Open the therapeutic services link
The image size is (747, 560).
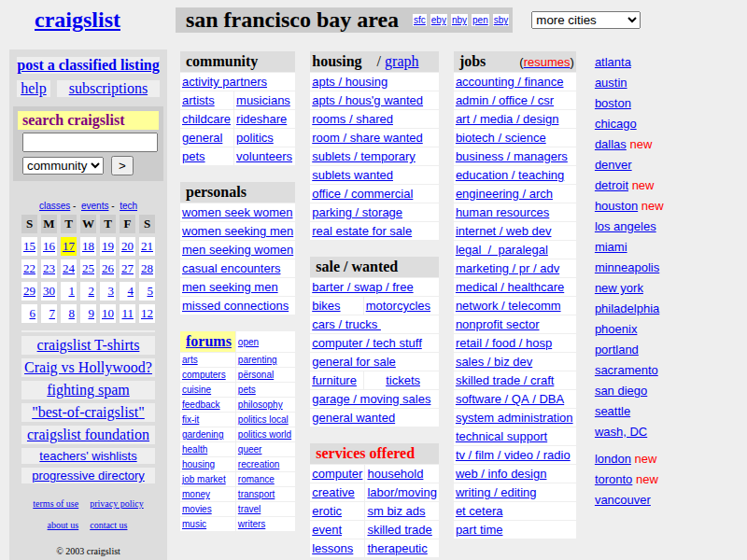[x=397, y=549]
